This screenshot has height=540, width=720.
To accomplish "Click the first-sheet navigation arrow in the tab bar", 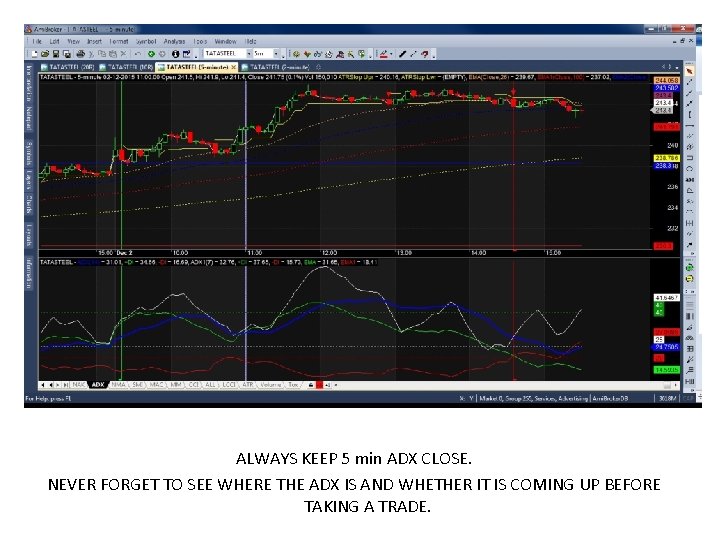I will 43,385.
